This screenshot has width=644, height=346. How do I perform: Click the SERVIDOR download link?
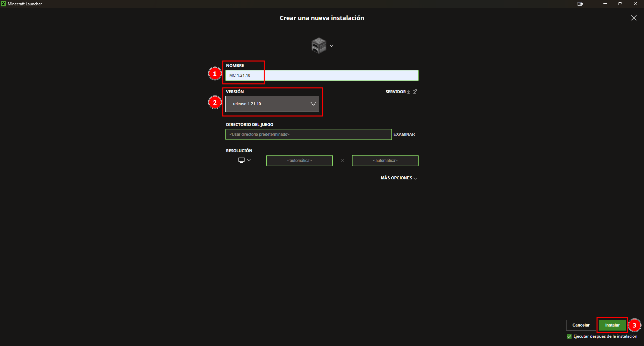pyautogui.click(x=397, y=92)
